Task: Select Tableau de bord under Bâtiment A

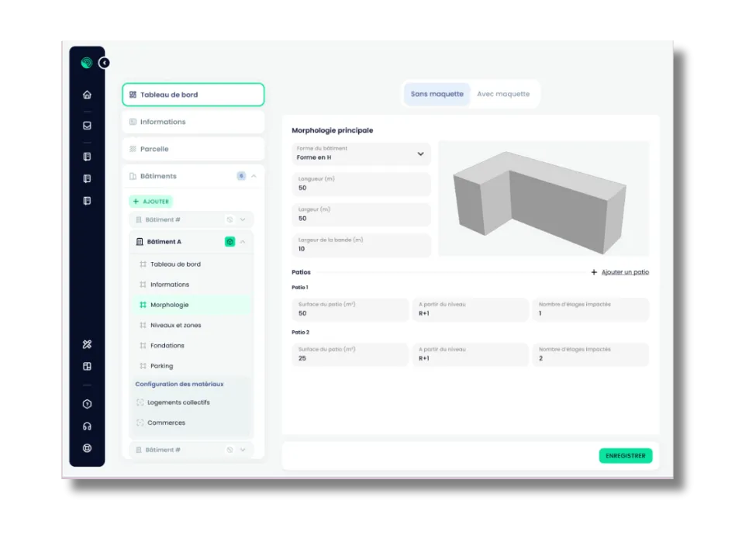Action: pyautogui.click(x=192, y=264)
